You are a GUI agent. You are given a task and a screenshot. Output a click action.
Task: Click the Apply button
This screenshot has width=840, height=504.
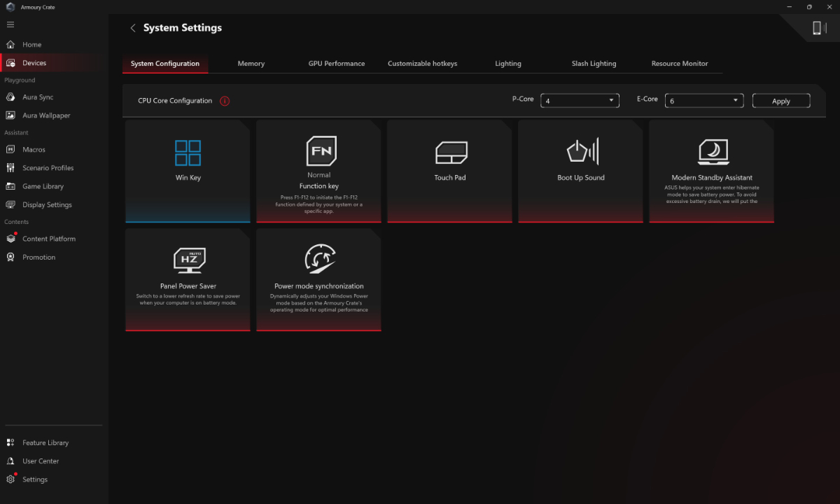click(x=781, y=101)
